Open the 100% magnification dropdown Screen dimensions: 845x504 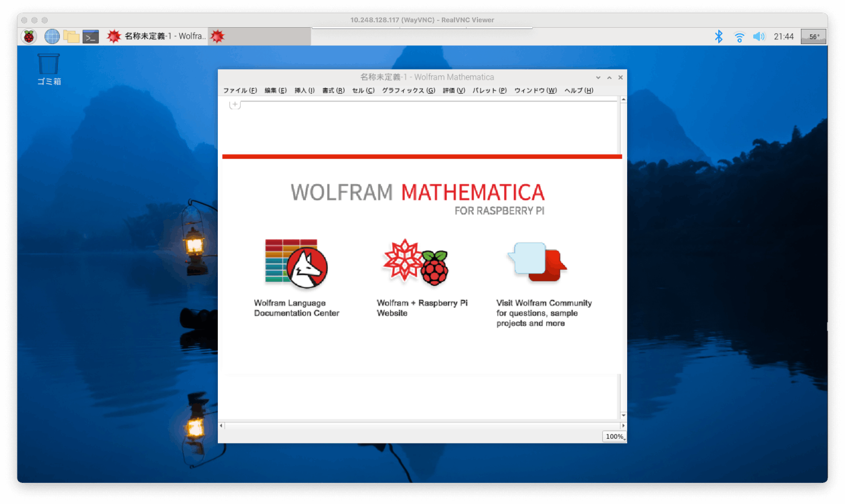click(x=614, y=436)
